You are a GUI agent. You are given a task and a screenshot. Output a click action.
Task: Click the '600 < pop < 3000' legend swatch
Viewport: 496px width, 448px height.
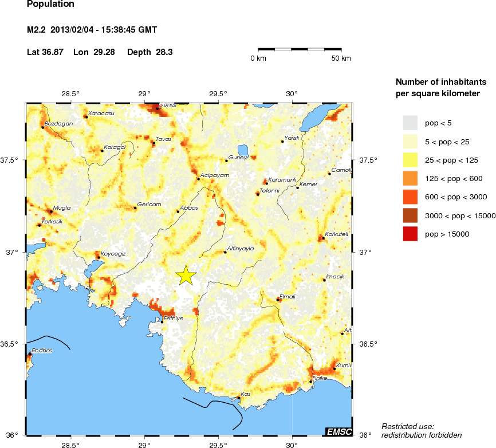pyautogui.click(x=411, y=197)
